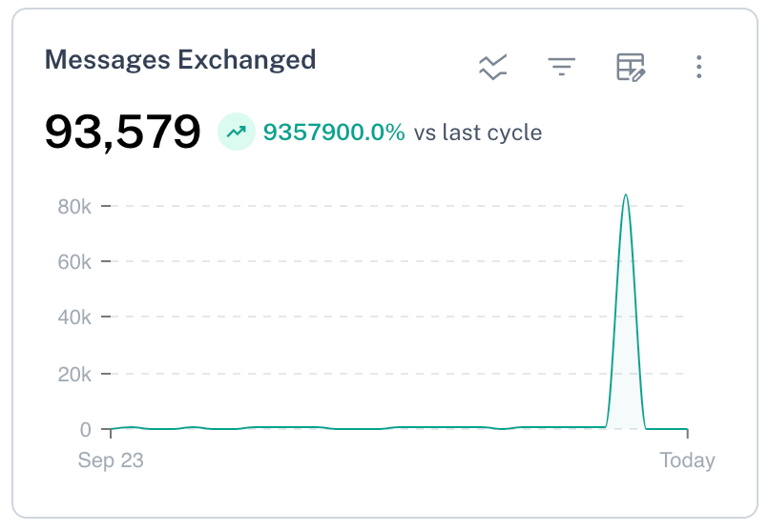Image resolution: width=769 pixels, height=532 pixels.
Task: Click the edit table icon
Action: [x=631, y=67]
